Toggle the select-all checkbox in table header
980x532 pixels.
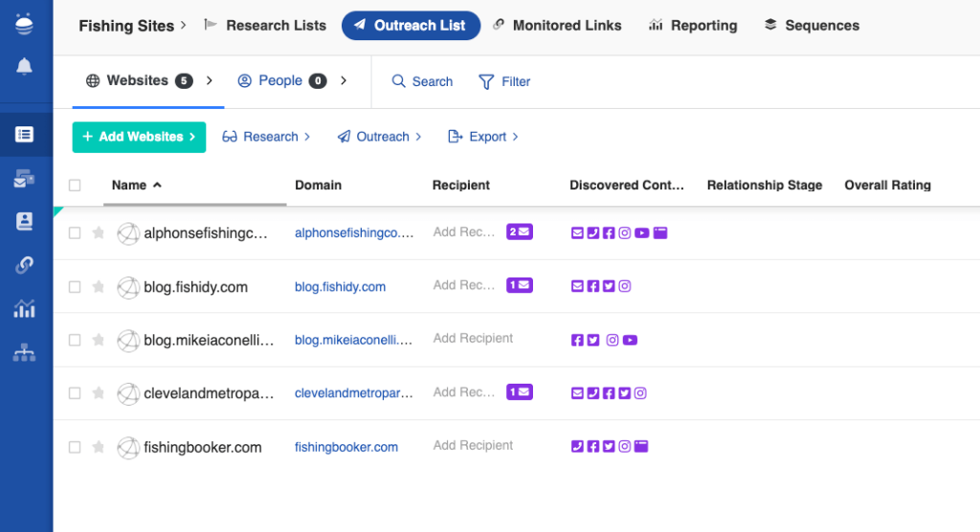pos(75,186)
